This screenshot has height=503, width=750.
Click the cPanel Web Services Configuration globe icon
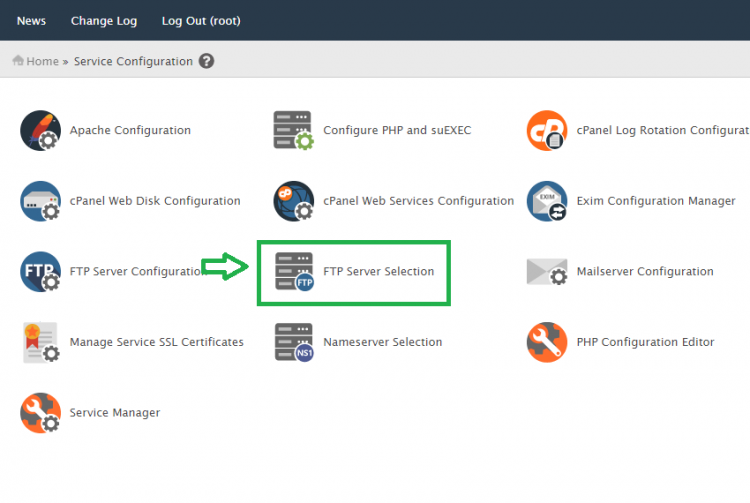[x=294, y=201]
